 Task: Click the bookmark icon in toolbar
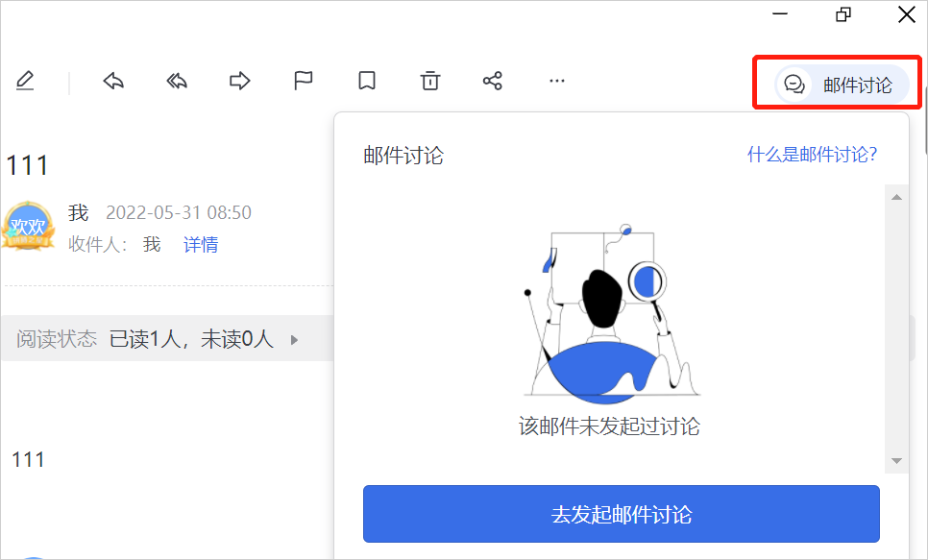[x=367, y=81]
